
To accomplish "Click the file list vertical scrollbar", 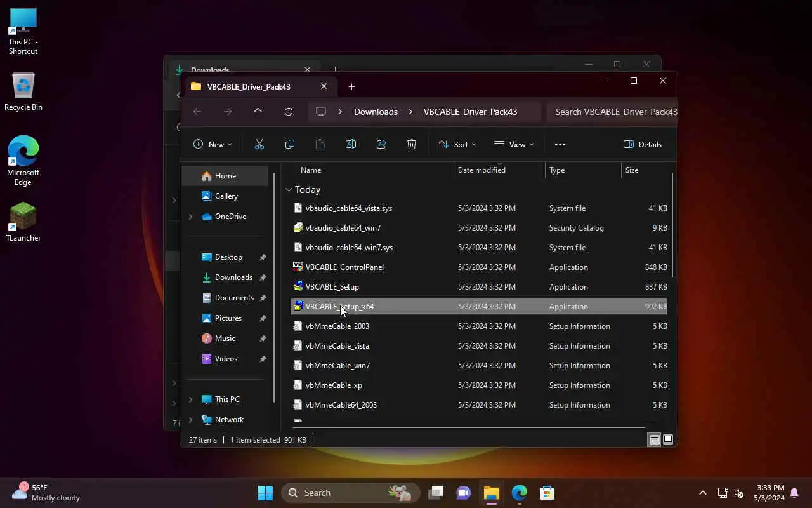I will 672,225.
